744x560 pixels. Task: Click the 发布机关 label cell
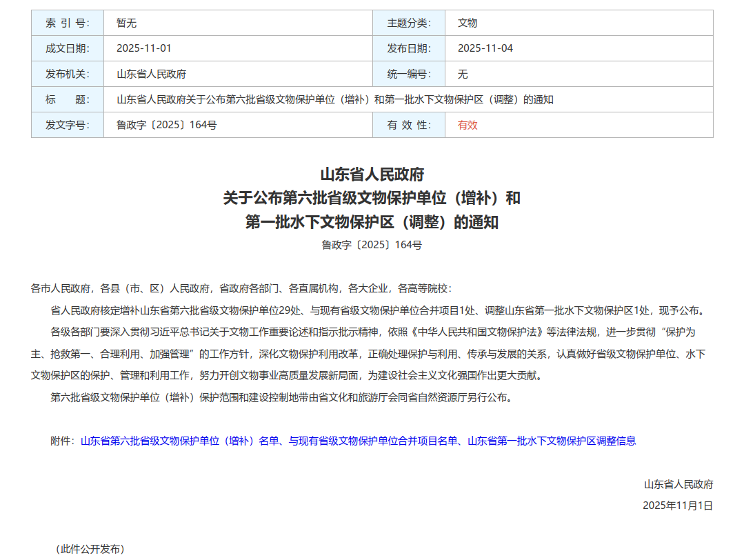[x=68, y=74]
